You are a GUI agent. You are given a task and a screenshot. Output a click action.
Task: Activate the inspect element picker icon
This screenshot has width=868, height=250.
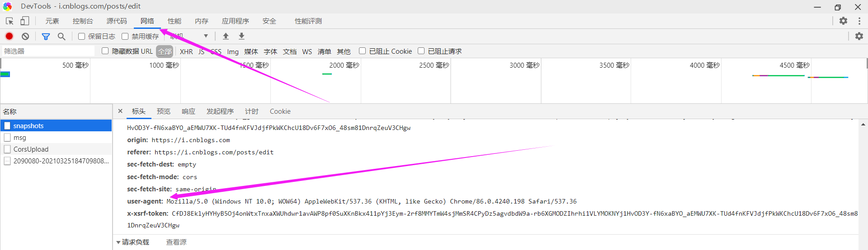click(9, 21)
